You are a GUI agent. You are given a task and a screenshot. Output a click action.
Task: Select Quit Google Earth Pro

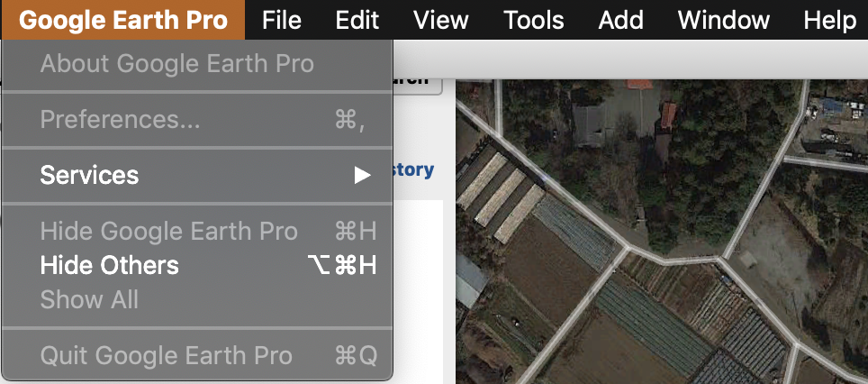pyautogui.click(x=197, y=355)
